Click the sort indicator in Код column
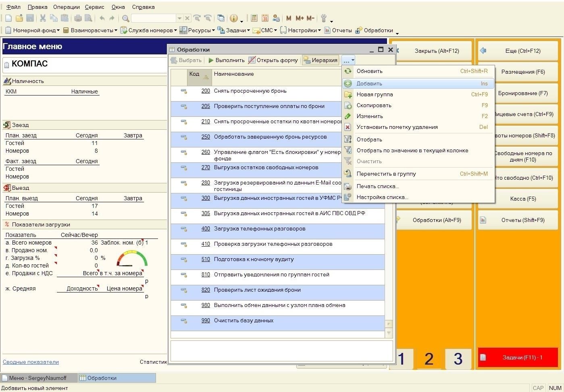This screenshot has height=392, width=564. click(206, 77)
